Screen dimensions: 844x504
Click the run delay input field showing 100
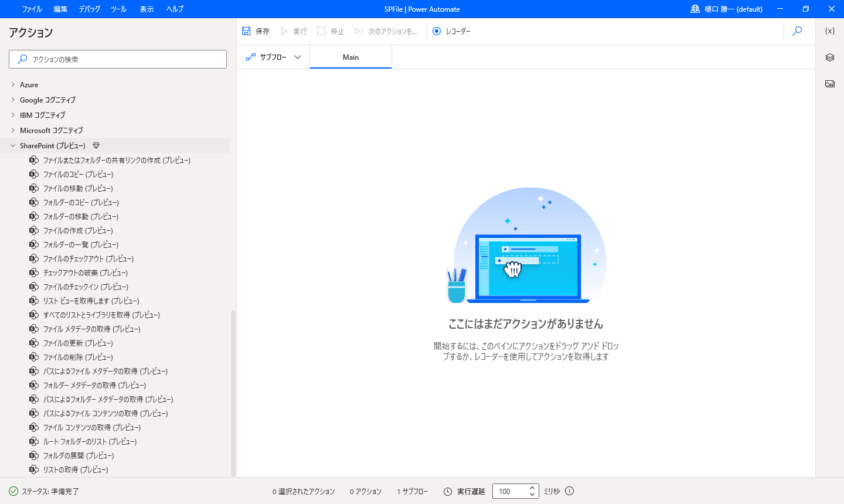510,491
